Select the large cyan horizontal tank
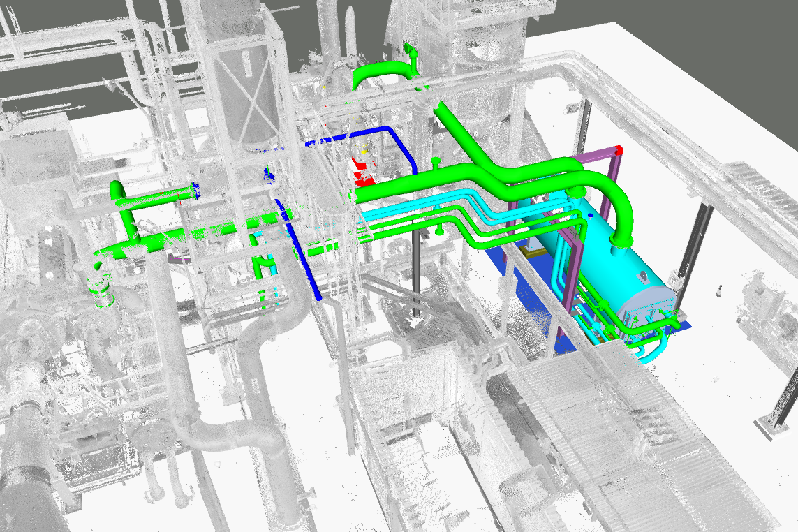Viewport: 798px width, 532px height. (x=600, y=260)
